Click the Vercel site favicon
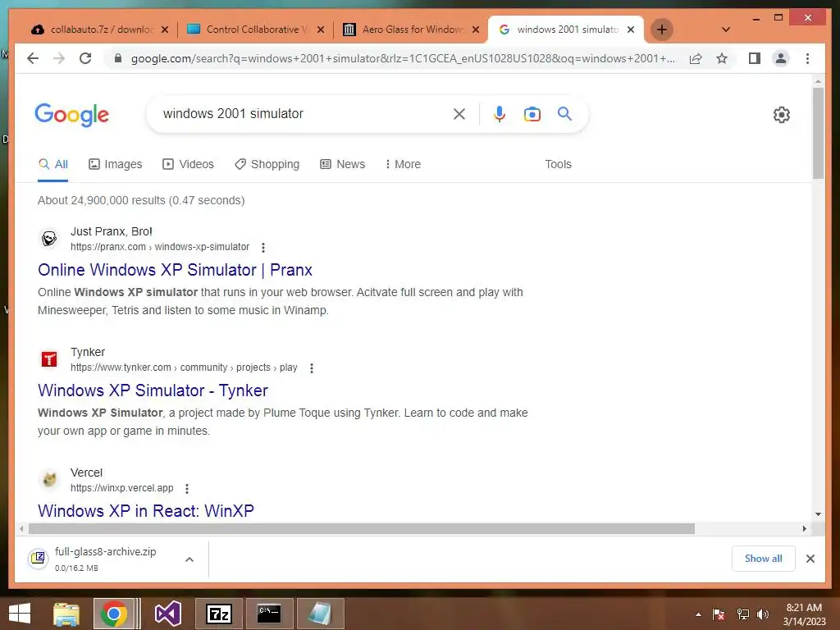This screenshot has height=630, width=840. click(49, 479)
